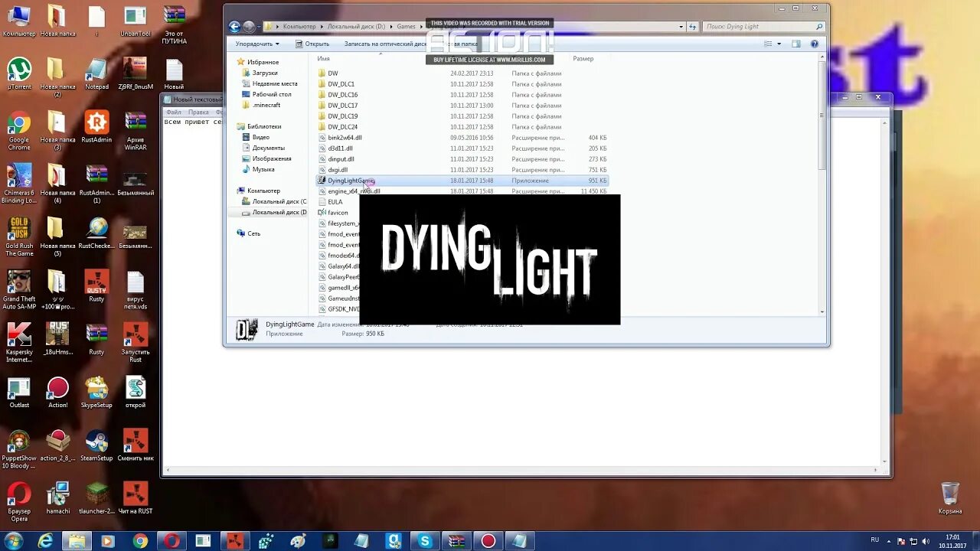Open the Архив WinRAR desktop icon
The height and width of the screenshot is (551, 980).
click(136, 131)
